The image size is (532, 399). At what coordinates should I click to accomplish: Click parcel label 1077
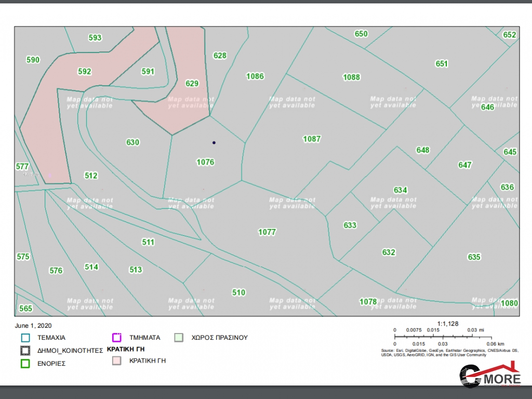[267, 232]
